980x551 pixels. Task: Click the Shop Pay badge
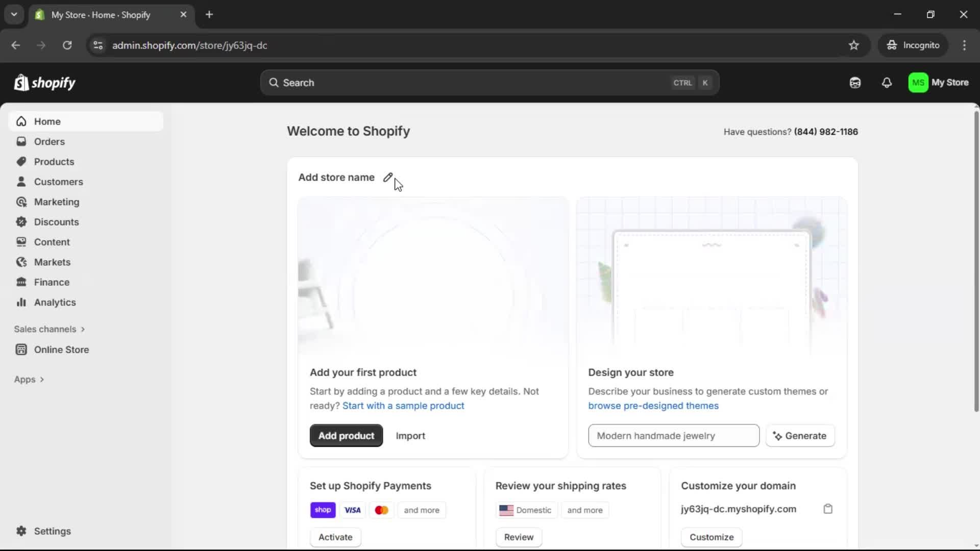323,510
